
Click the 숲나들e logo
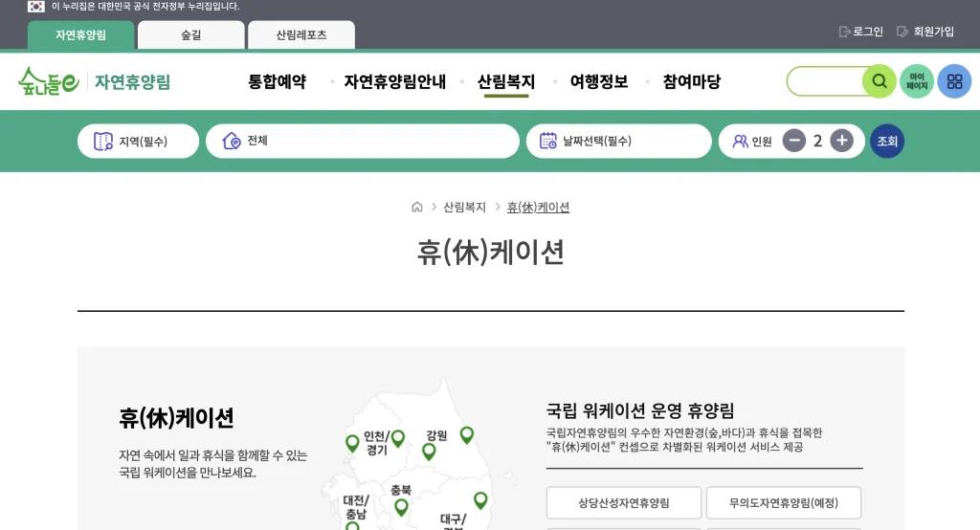49,81
